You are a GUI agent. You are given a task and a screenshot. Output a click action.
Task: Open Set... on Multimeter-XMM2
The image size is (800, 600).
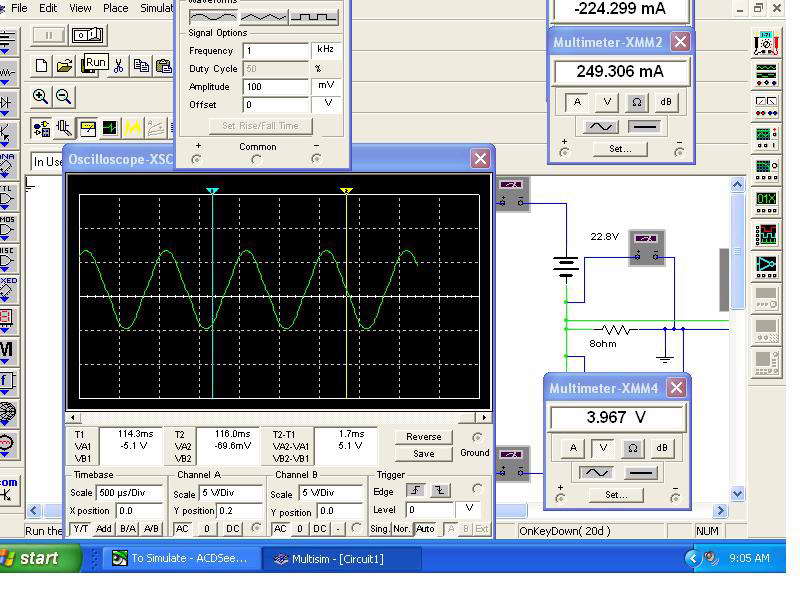(620, 148)
